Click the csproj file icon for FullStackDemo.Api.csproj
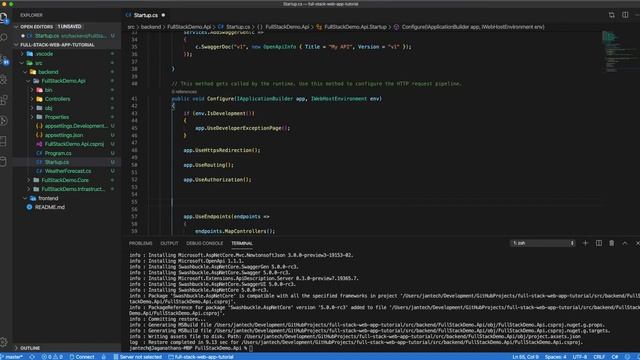 pos(39,144)
